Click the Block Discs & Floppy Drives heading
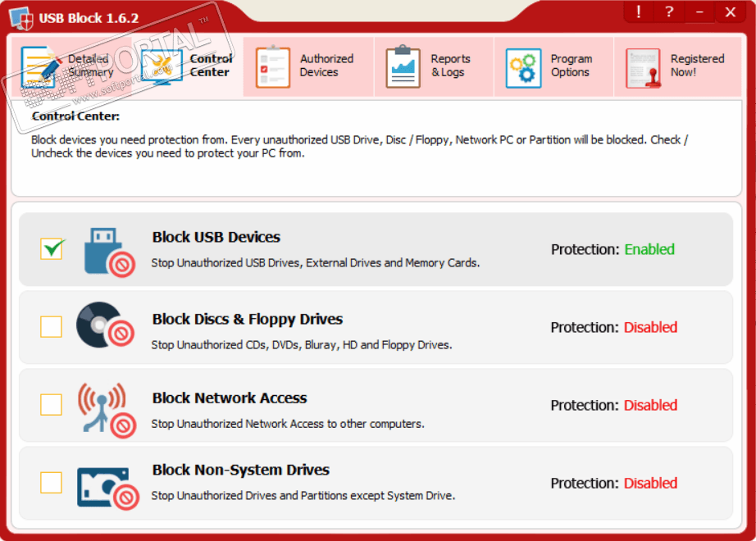The width and height of the screenshot is (756, 541). 248,319
